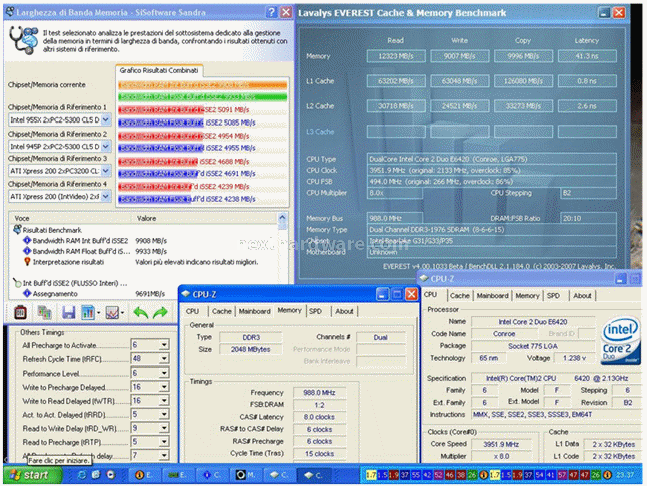Click the red clipboard icon in Sandra toolbar
647x486 pixels.
20,312
